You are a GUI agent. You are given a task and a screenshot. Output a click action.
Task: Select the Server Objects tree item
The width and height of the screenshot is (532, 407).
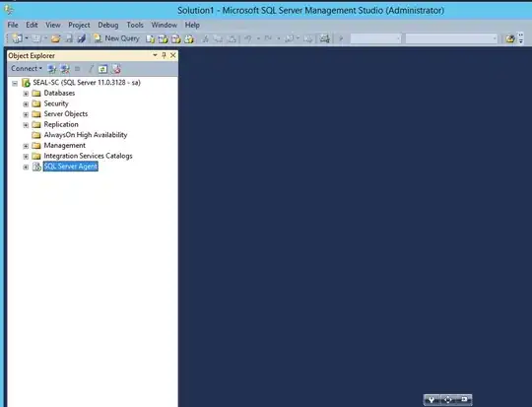click(66, 114)
